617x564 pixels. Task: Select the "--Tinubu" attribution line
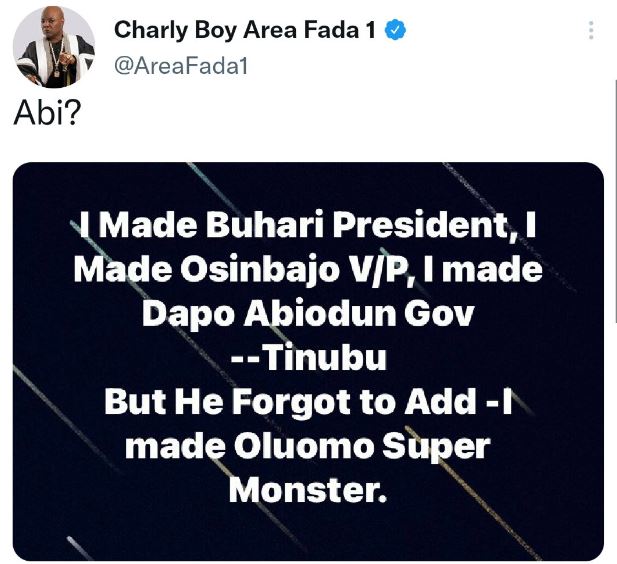pos(309,359)
